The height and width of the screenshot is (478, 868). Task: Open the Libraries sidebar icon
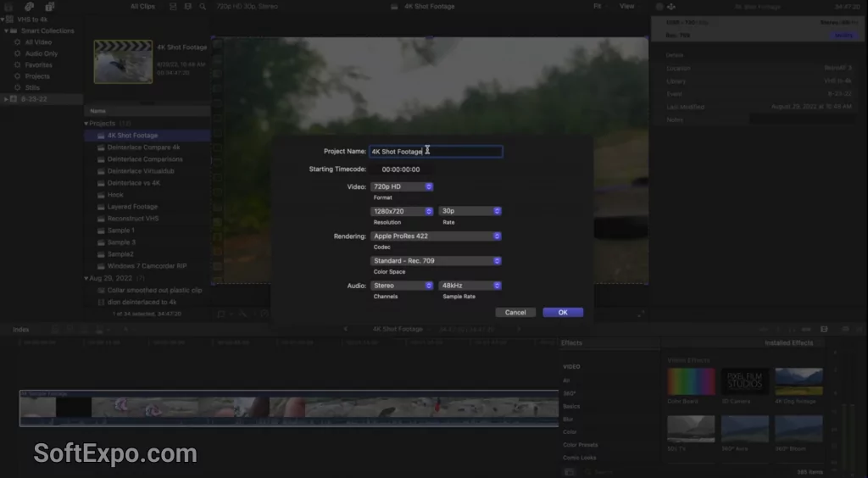[x=8, y=7]
